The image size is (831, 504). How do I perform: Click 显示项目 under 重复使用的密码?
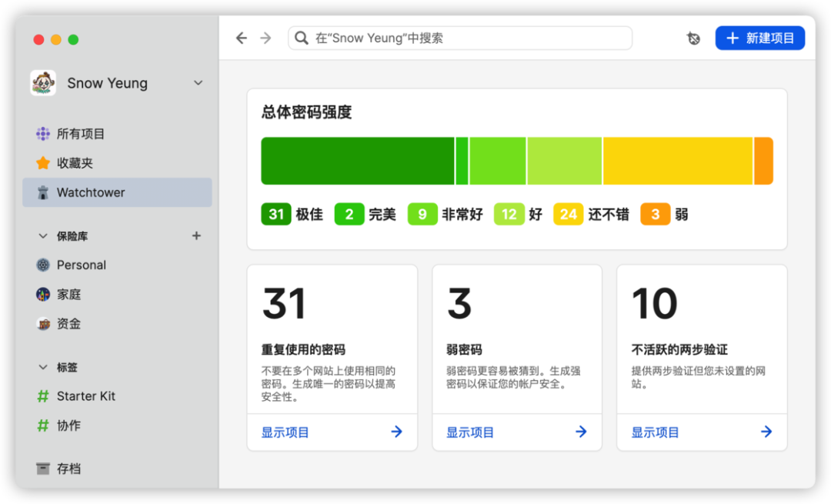tap(285, 432)
